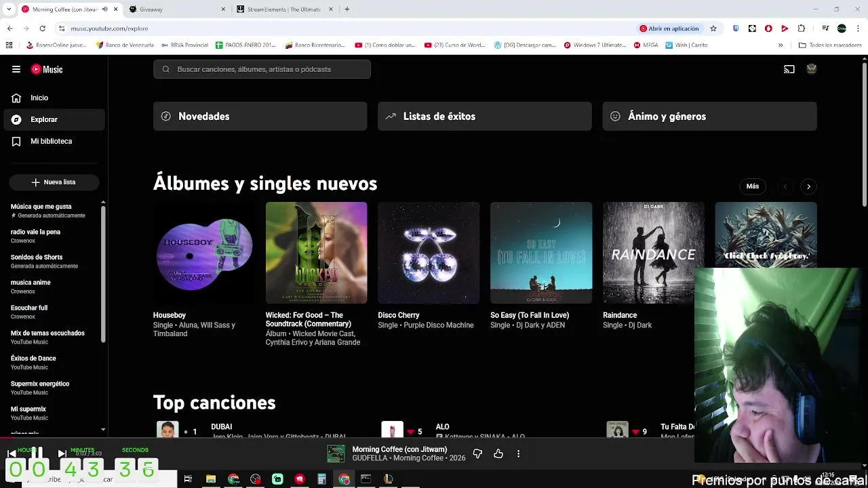Mute the Morning Coffee browser tab audio
Image resolution: width=868 pixels, height=488 pixels.
coord(104,9)
